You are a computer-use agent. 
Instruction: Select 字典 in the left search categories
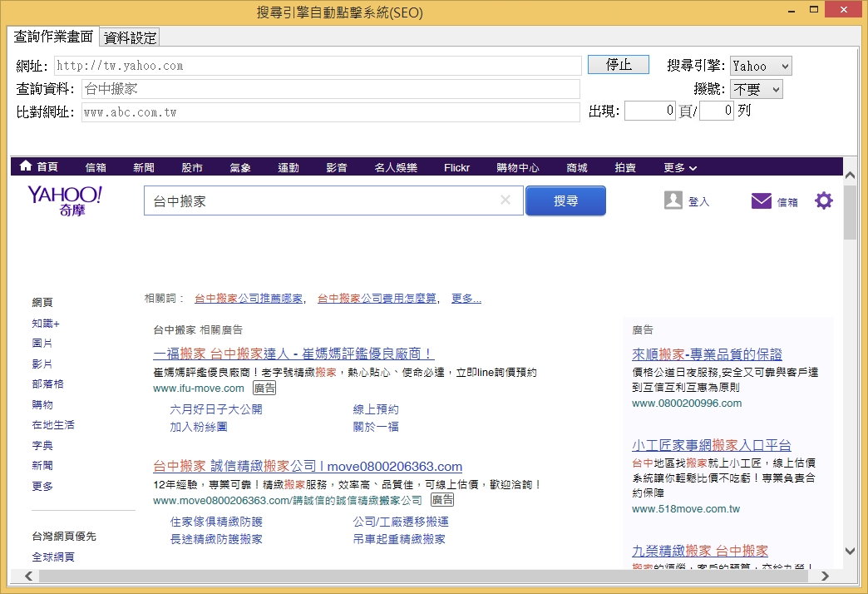pyautogui.click(x=42, y=446)
